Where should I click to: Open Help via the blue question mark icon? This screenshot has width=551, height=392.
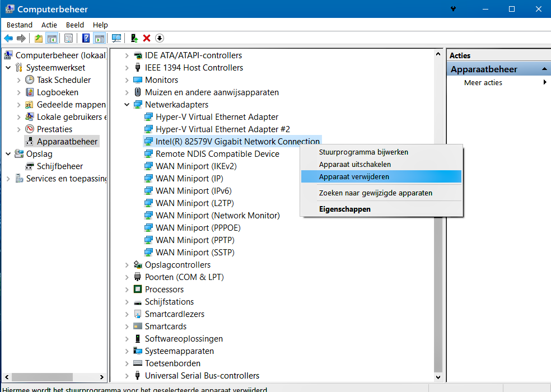pyautogui.click(x=86, y=38)
